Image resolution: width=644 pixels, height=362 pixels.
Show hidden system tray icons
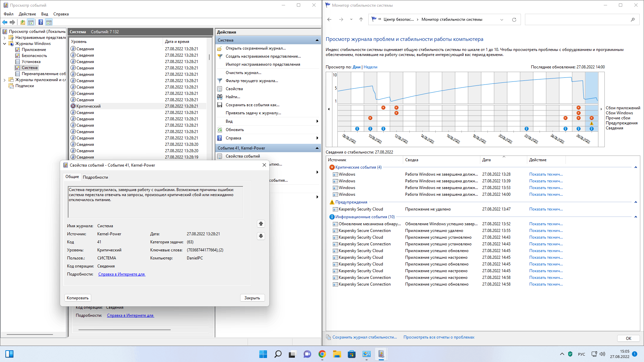click(562, 354)
